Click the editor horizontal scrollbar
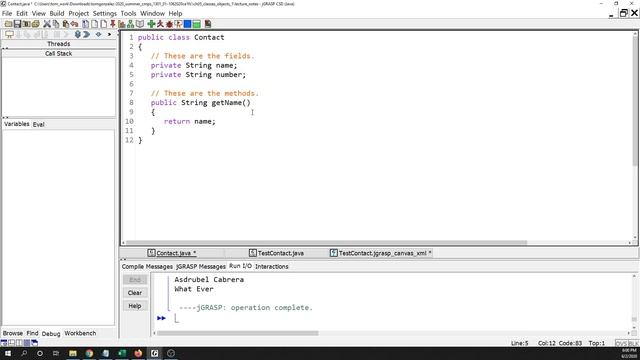 327,242
